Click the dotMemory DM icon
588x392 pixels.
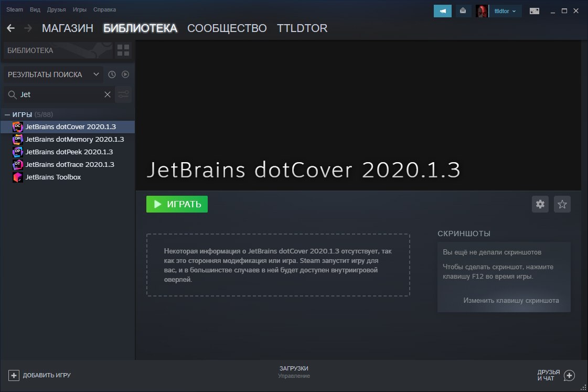tap(18, 140)
